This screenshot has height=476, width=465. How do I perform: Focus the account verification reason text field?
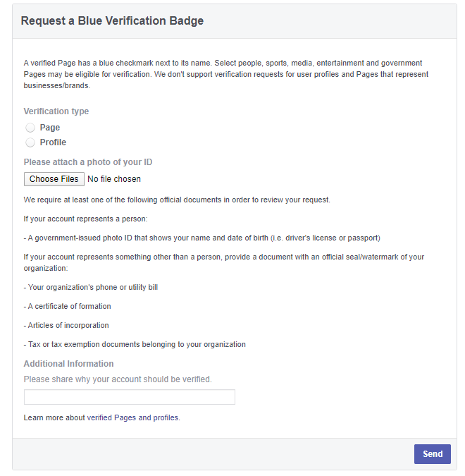pyautogui.click(x=130, y=397)
